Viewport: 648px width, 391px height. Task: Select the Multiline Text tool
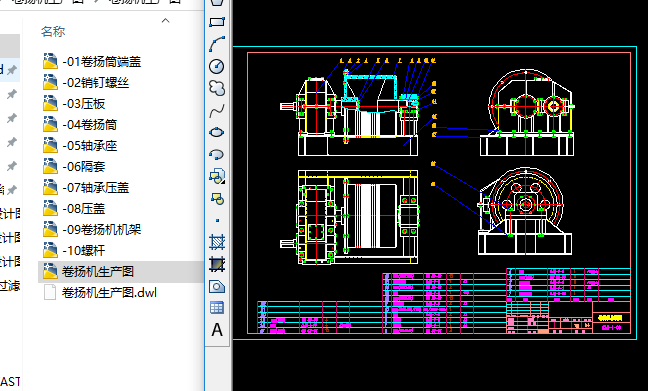click(x=217, y=330)
